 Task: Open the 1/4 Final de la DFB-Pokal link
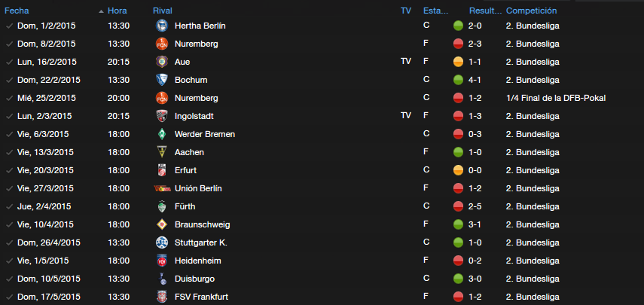pyautogui.click(x=556, y=98)
